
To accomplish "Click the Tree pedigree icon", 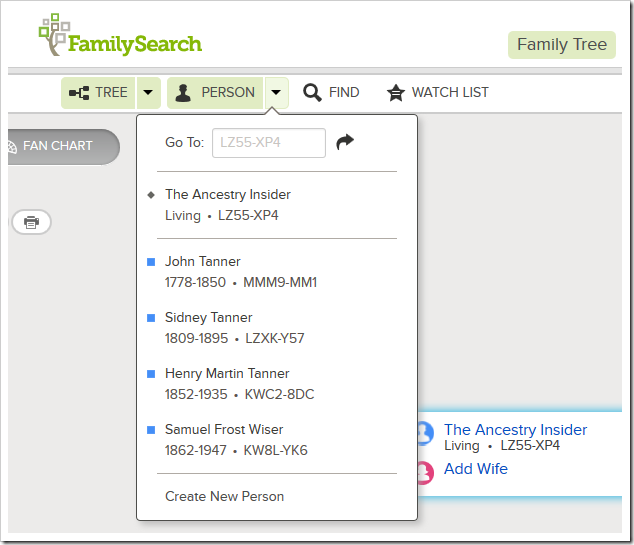I will (x=78, y=93).
